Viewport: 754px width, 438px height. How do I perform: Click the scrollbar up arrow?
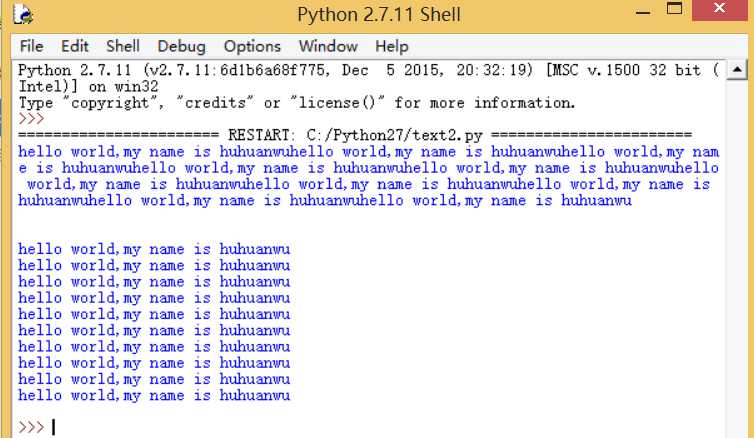pyautogui.click(x=737, y=70)
